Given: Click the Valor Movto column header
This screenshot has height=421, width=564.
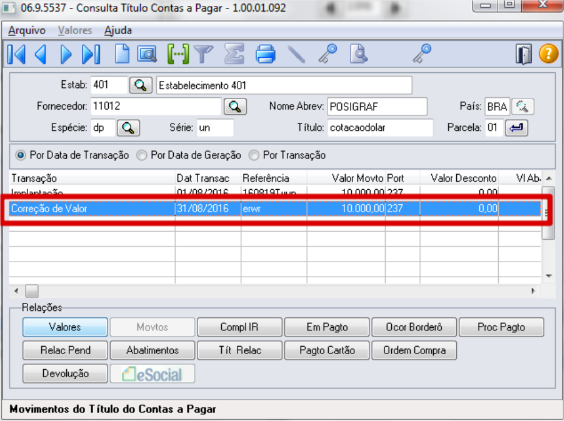Looking at the screenshot, I should tap(346, 178).
